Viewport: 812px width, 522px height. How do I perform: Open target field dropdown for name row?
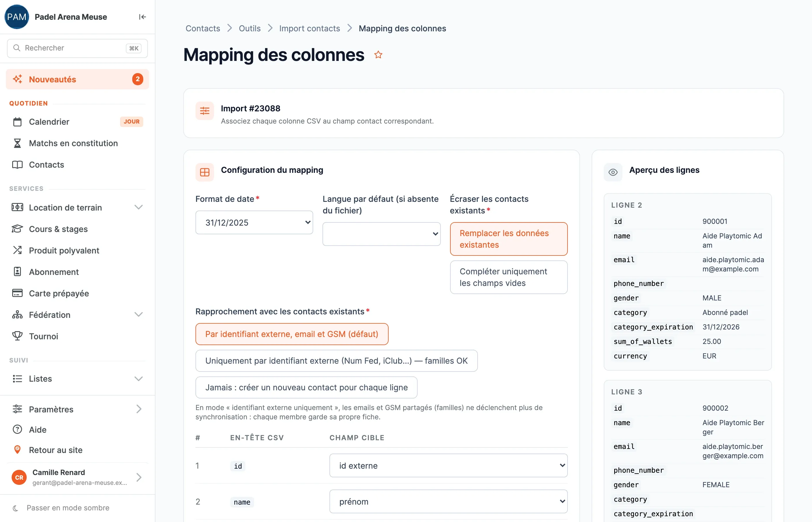[x=448, y=502]
